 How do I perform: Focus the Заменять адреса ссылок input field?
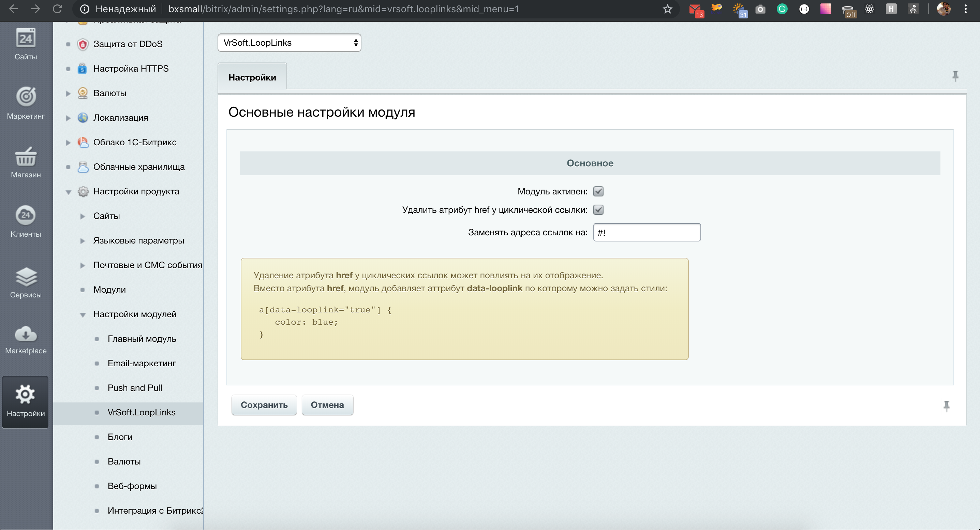(x=647, y=233)
